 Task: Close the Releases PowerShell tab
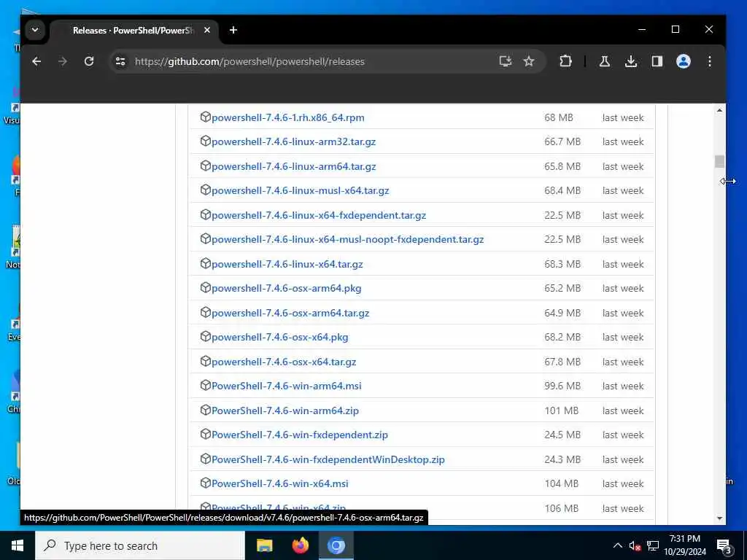pos(206,30)
